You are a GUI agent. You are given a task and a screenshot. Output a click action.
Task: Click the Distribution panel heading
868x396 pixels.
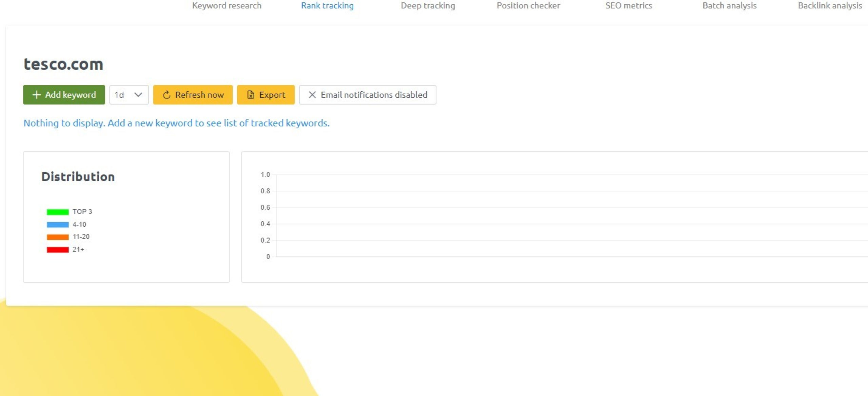tap(78, 177)
